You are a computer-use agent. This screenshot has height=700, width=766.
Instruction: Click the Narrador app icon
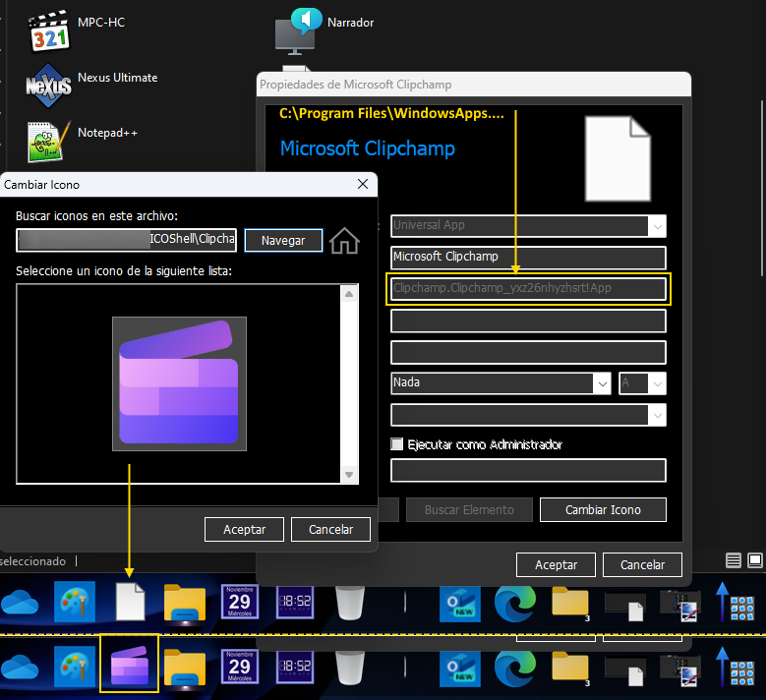[299, 29]
